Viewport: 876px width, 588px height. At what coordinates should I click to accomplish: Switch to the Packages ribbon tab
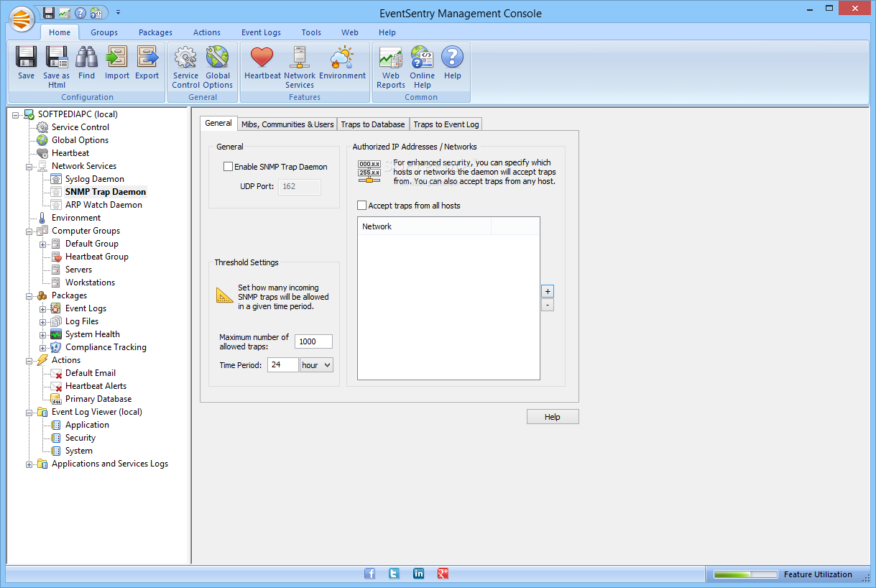[x=156, y=32]
